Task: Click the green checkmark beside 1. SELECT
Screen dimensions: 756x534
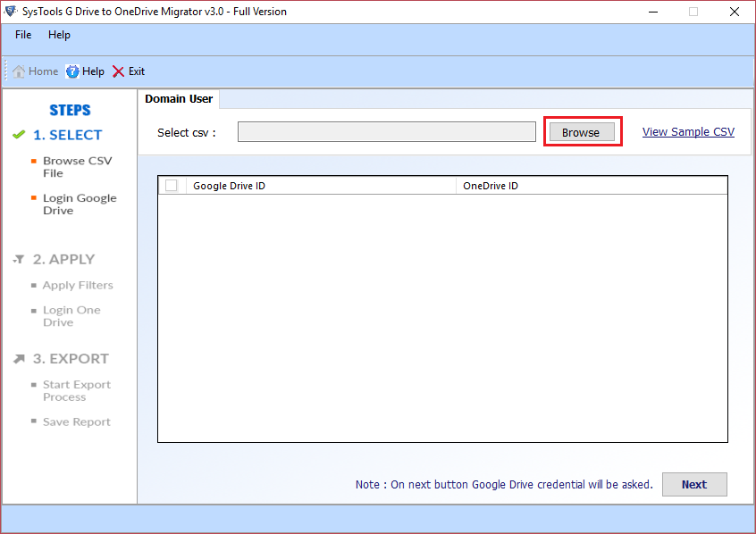Action: coord(19,135)
